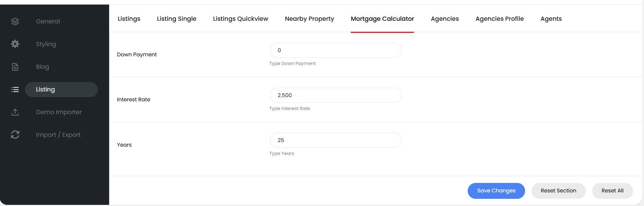The image size is (644, 206).
Task: Click the General layers icon in sidebar
Action: tap(15, 22)
